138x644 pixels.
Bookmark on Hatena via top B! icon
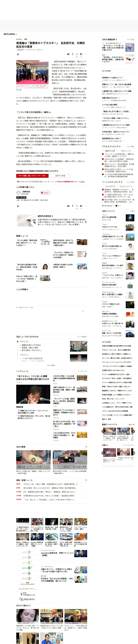pyautogui.click(x=81, y=54)
